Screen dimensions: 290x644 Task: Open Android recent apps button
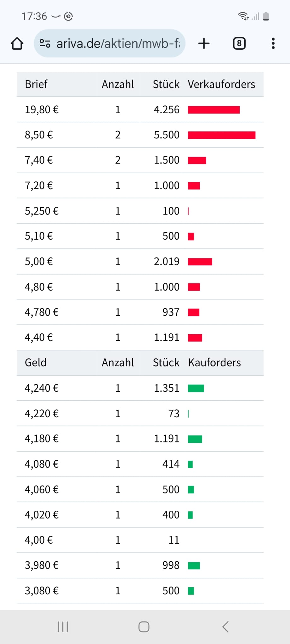click(63, 627)
